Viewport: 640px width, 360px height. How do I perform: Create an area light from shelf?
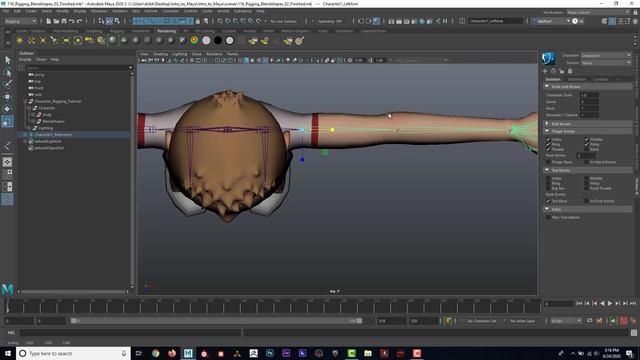click(x=66, y=40)
